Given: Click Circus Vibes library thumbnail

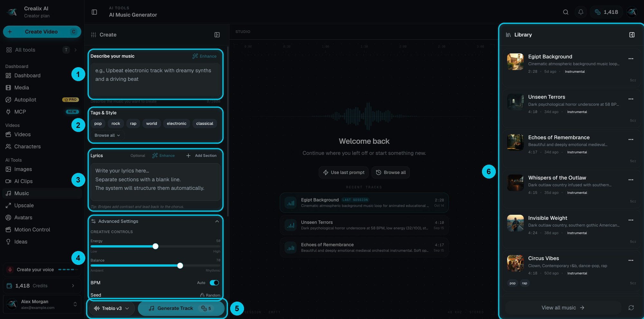Looking at the screenshot, I should pos(515,263).
